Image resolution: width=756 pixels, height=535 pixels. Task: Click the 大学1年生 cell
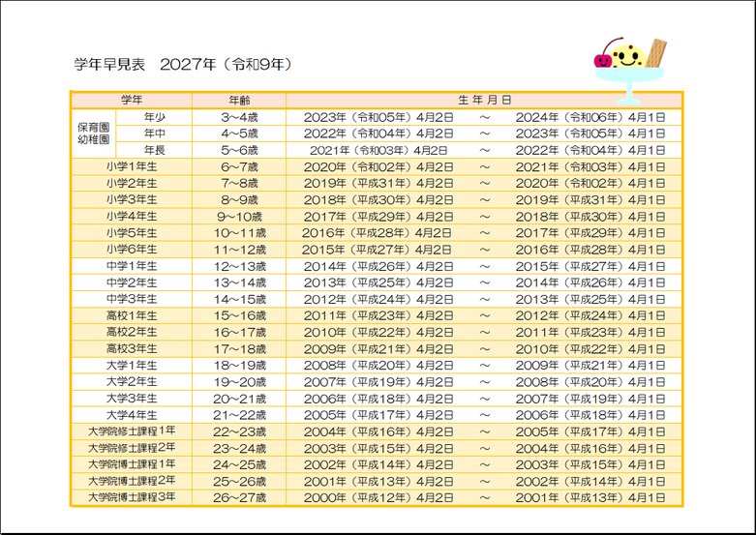(x=132, y=366)
